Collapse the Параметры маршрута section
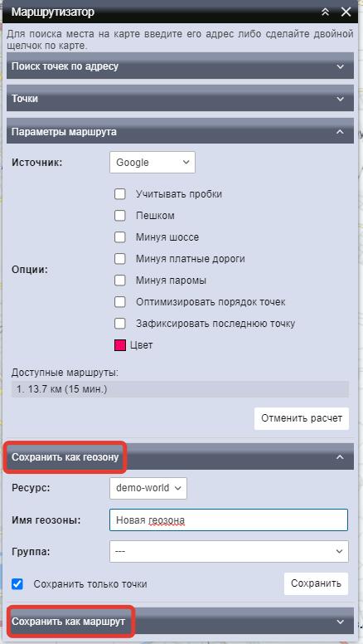 pos(180,131)
